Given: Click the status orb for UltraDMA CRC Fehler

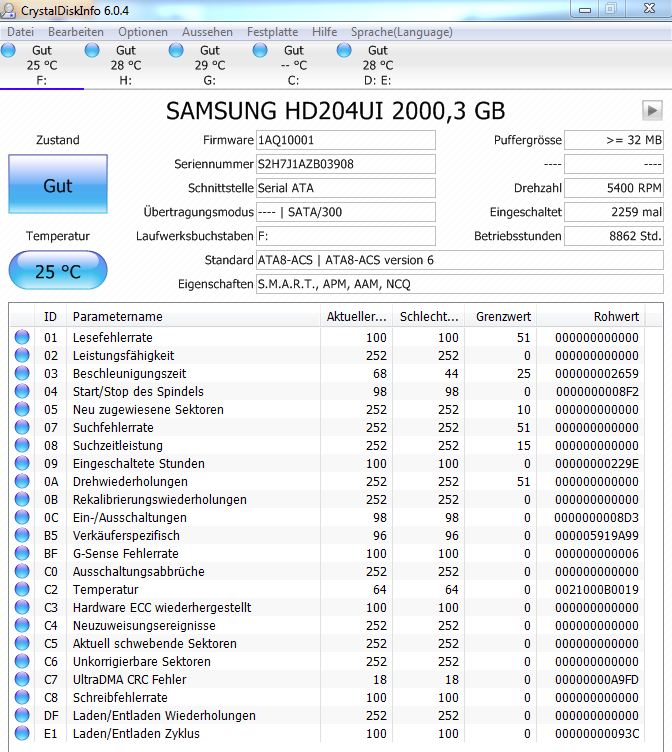Looking at the screenshot, I should tap(22, 679).
